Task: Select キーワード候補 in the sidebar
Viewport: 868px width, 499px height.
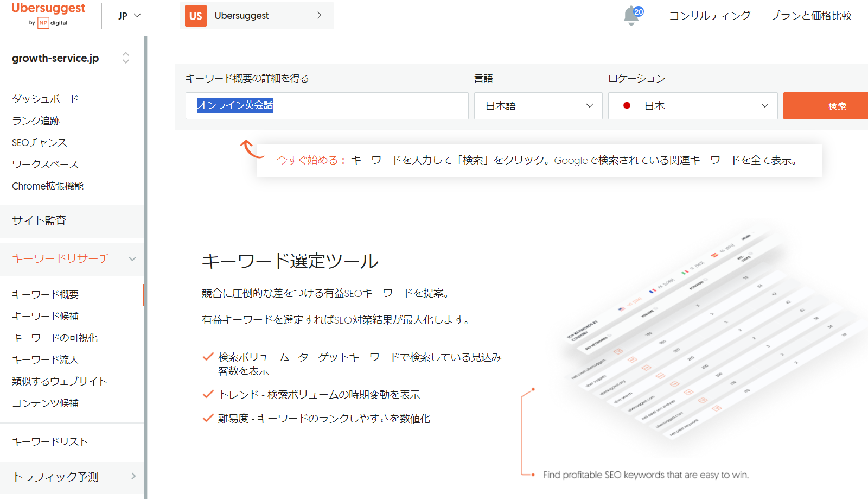Action: 46,316
